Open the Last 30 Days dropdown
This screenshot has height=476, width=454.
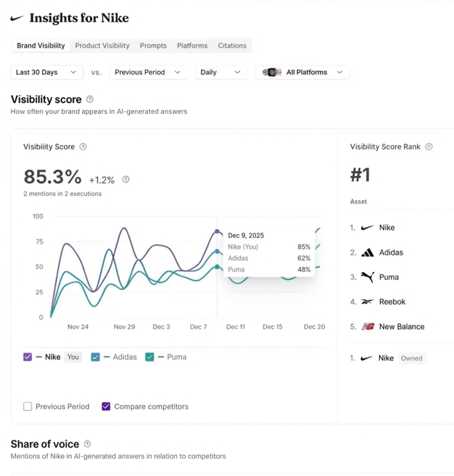coord(47,72)
